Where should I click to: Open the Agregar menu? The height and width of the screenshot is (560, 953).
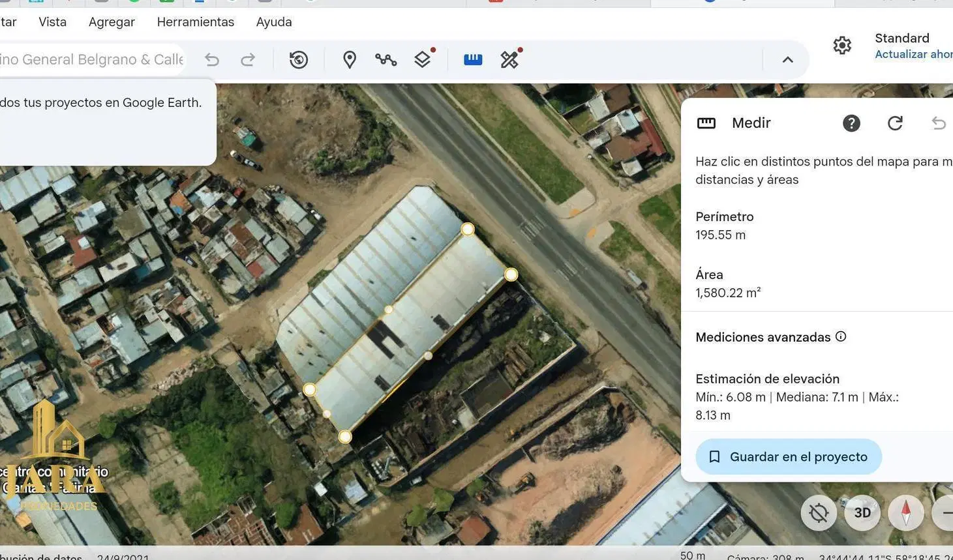pos(112,22)
